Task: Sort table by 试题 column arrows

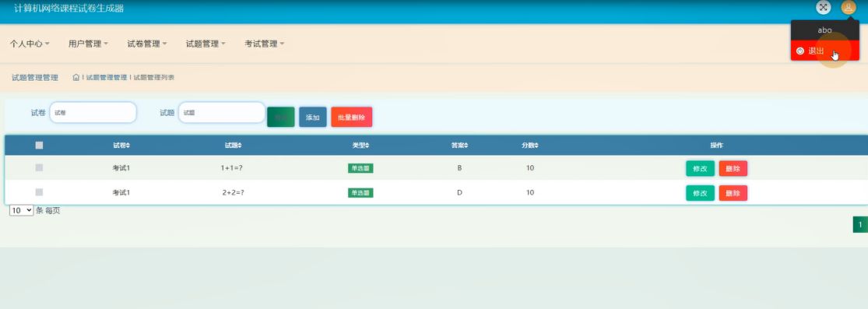Action: pos(240,146)
